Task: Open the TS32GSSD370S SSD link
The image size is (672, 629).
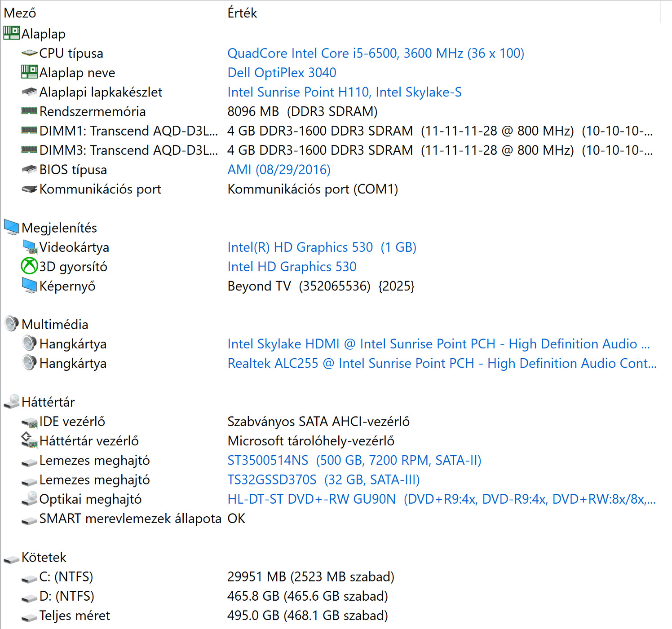Action: (x=323, y=479)
